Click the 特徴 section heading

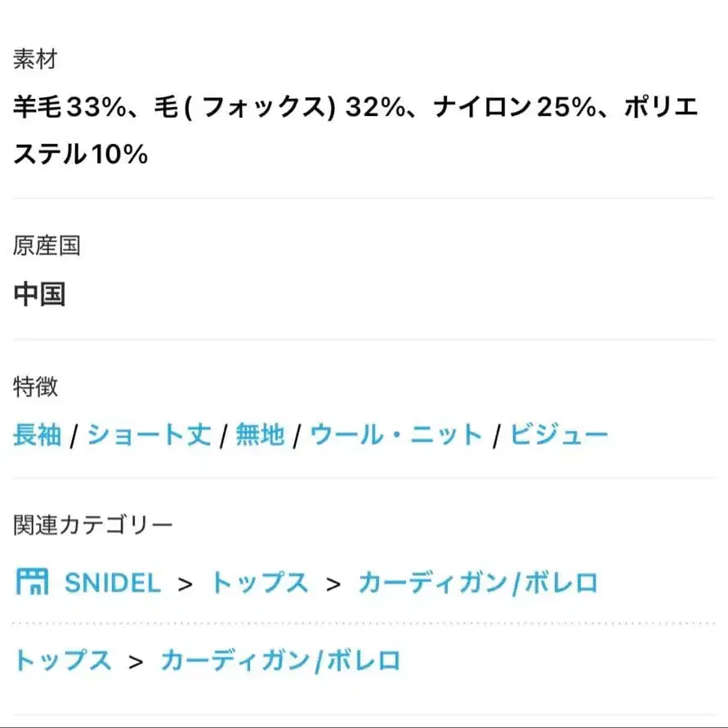click(x=35, y=386)
